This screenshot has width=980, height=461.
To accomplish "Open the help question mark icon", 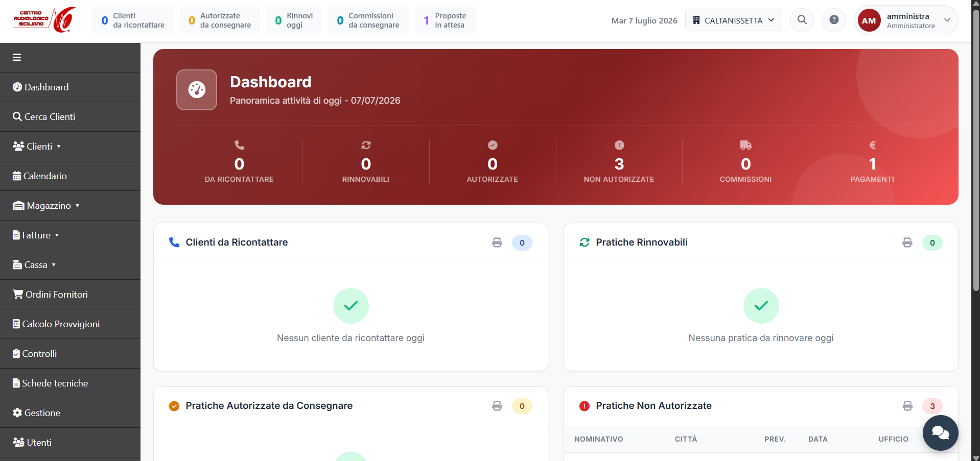I will click(834, 20).
